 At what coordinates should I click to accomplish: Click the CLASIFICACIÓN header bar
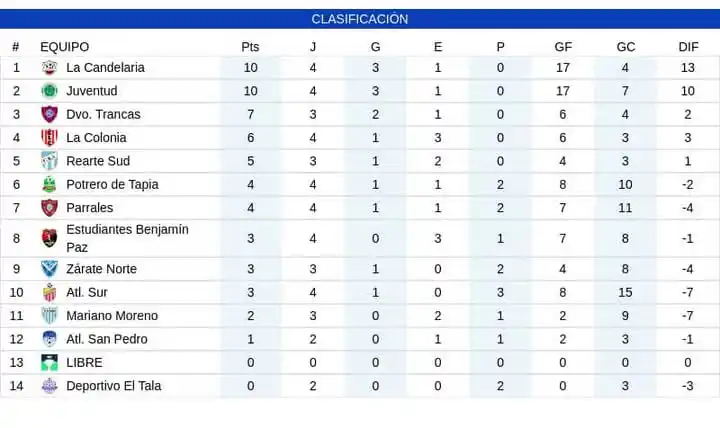[360, 19]
